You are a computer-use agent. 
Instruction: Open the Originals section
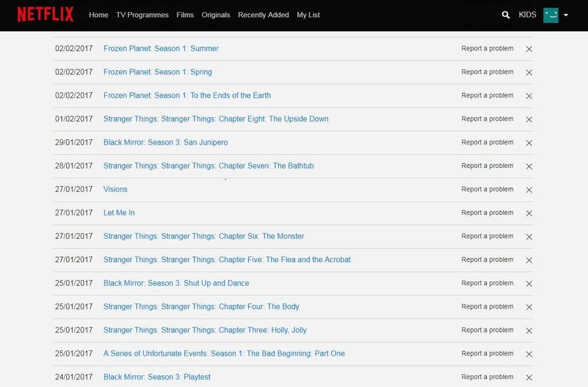tap(216, 15)
